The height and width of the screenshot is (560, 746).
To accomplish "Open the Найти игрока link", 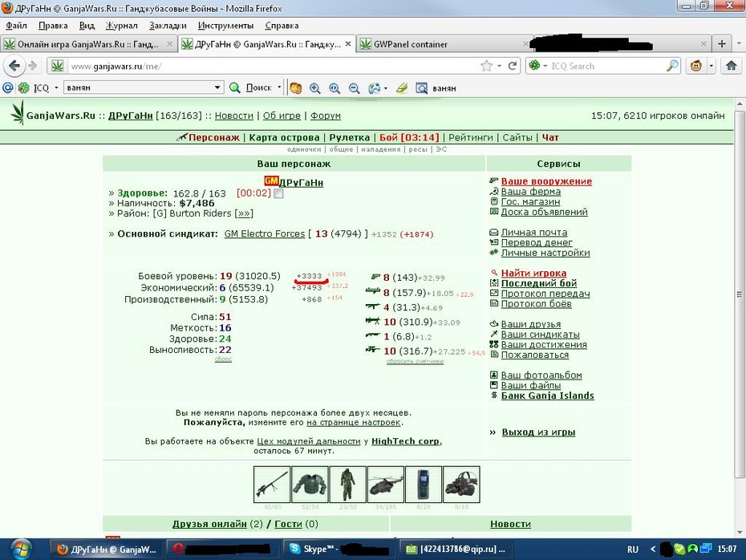I will (x=533, y=273).
